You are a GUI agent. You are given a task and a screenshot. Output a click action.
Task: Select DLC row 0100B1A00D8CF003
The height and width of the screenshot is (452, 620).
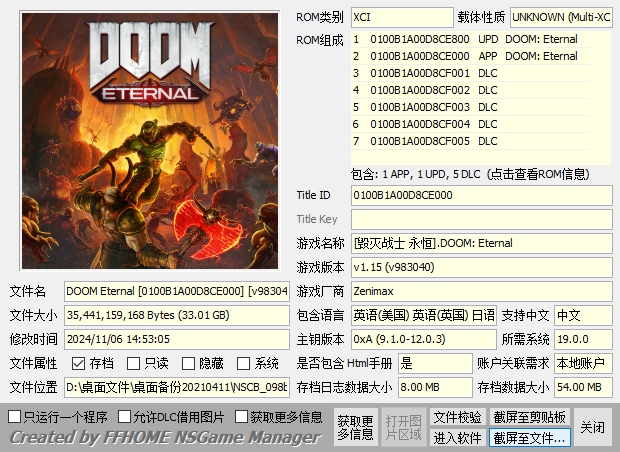pyautogui.click(x=470, y=107)
